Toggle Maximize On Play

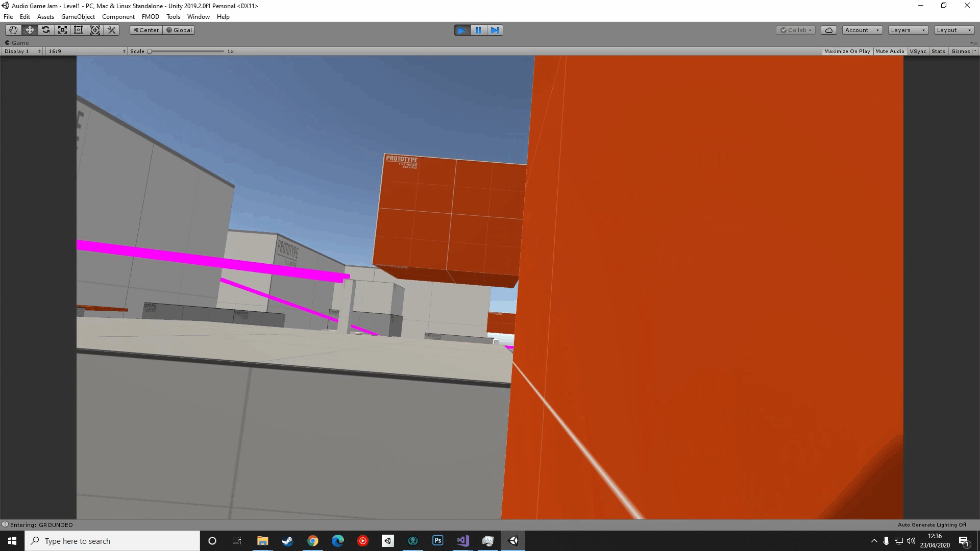[x=847, y=51]
